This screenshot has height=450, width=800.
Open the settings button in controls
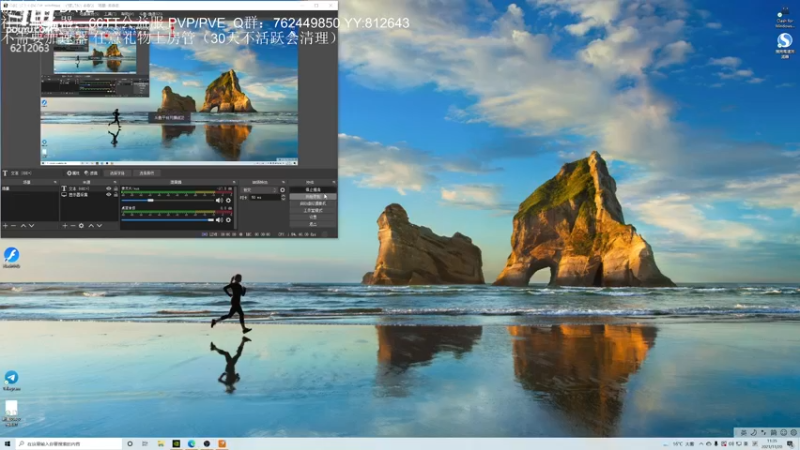pyautogui.click(x=313, y=217)
